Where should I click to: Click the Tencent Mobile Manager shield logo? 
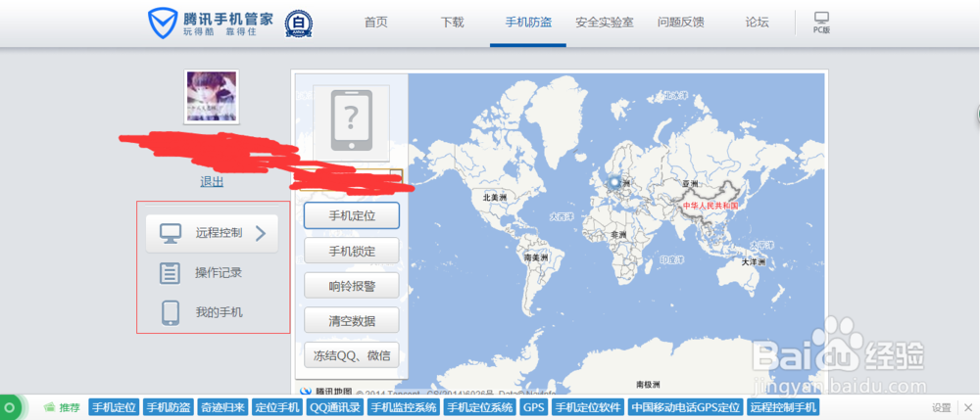pos(163,23)
